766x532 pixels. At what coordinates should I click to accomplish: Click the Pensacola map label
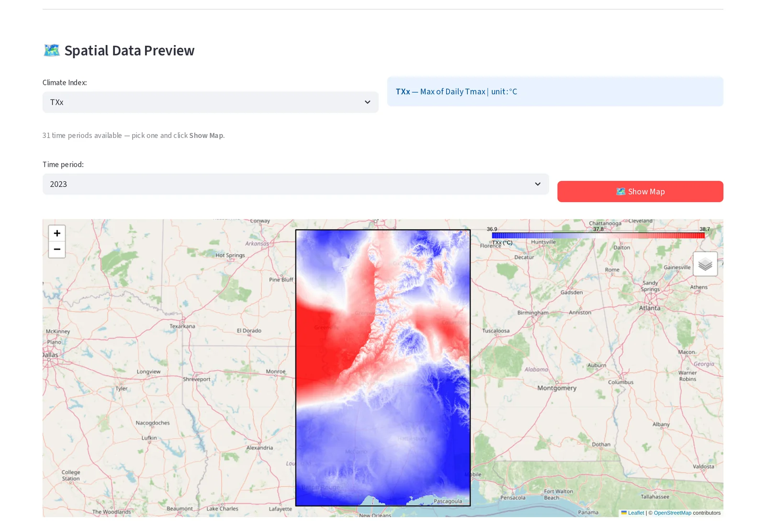coord(513,498)
